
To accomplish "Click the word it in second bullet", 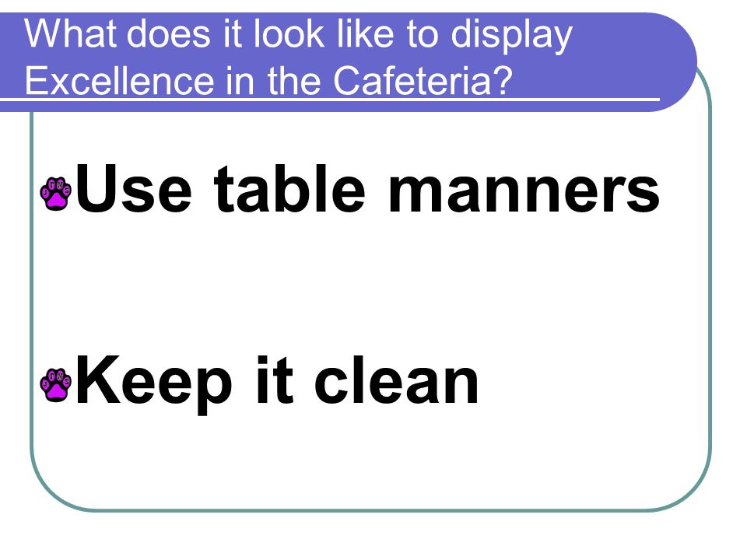I will point(275,380).
